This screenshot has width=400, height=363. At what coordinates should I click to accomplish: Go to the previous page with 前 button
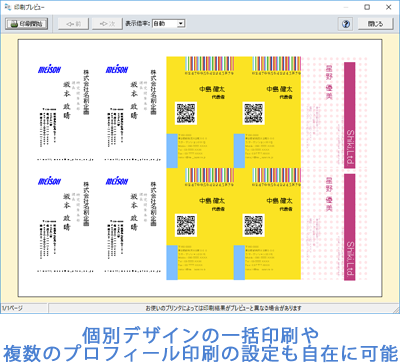click(73, 24)
